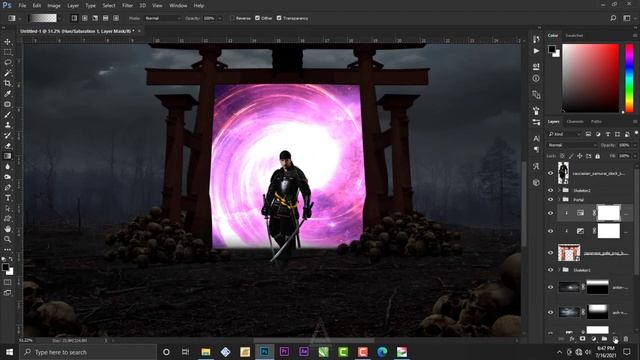Image resolution: width=640 pixels, height=360 pixels.
Task: Click the Delete layer trash icon
Action: pos(626,339)
